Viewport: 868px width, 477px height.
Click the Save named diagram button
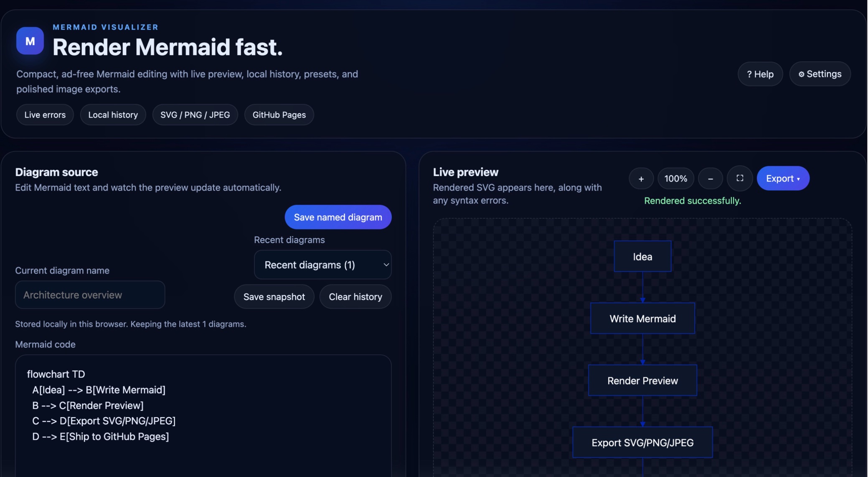pos(338,217)
